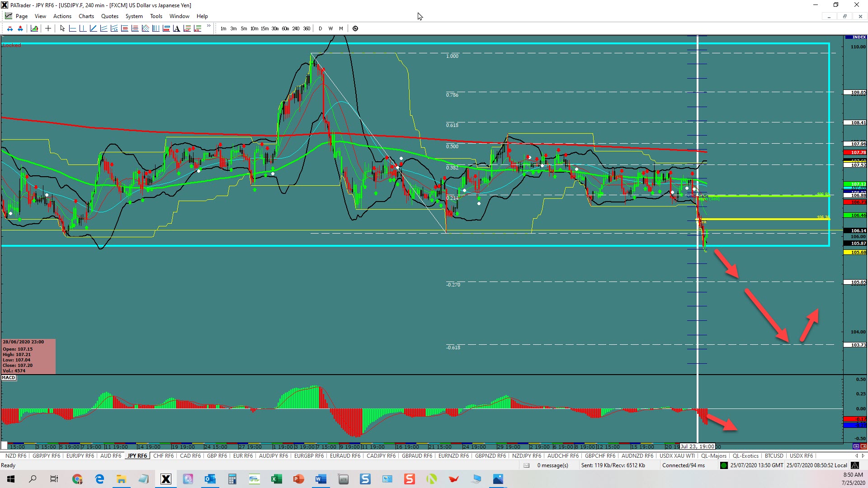Select the linear regression channel tool
868x488 pixels.
[x=114, y=28]
